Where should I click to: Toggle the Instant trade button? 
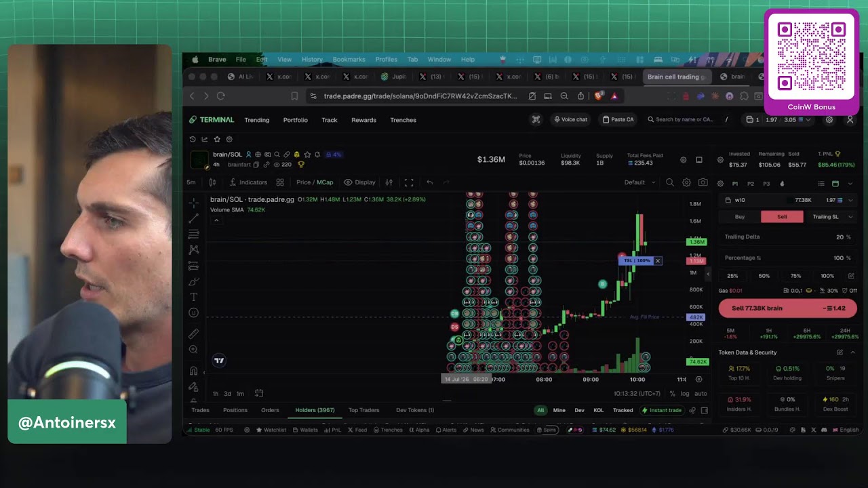coord(662,410)
